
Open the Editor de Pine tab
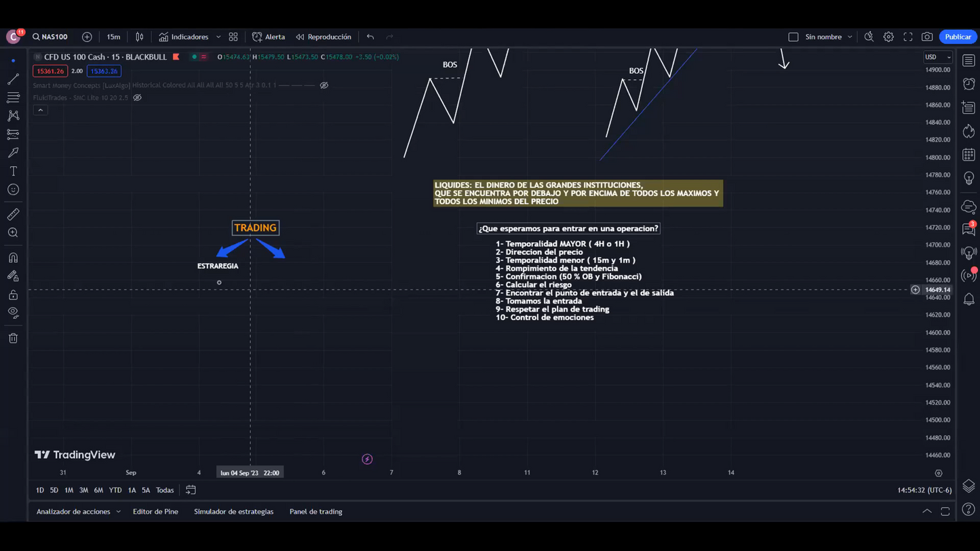click(155, 512)
